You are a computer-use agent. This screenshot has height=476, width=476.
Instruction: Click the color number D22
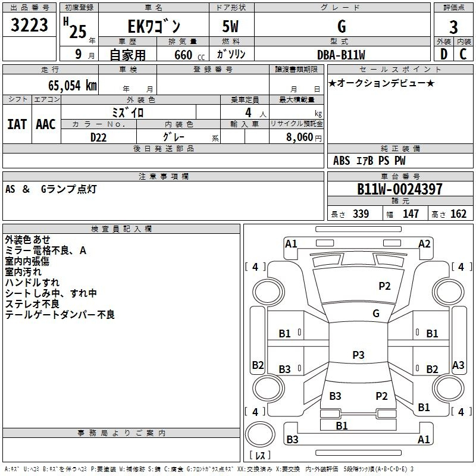coord(99,137)
